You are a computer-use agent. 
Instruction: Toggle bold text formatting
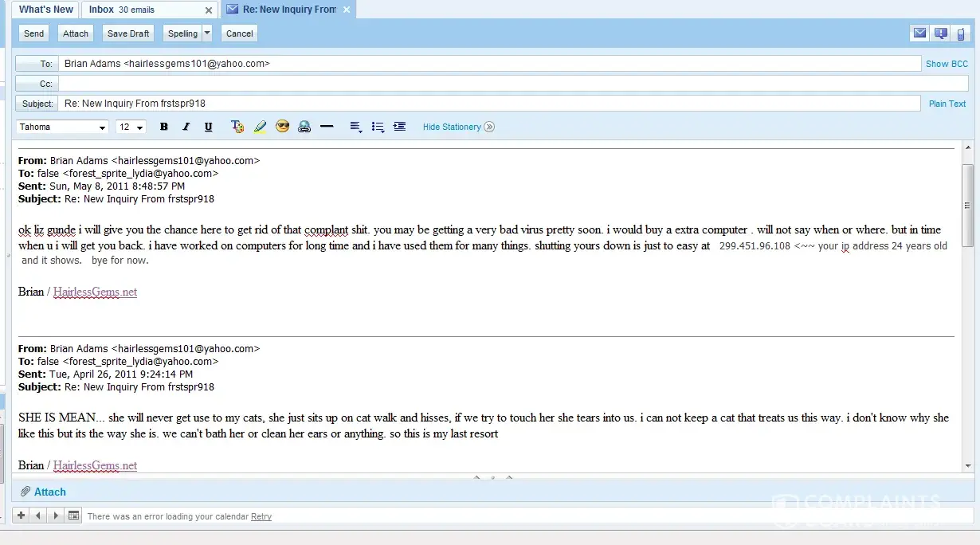[164, 127]
